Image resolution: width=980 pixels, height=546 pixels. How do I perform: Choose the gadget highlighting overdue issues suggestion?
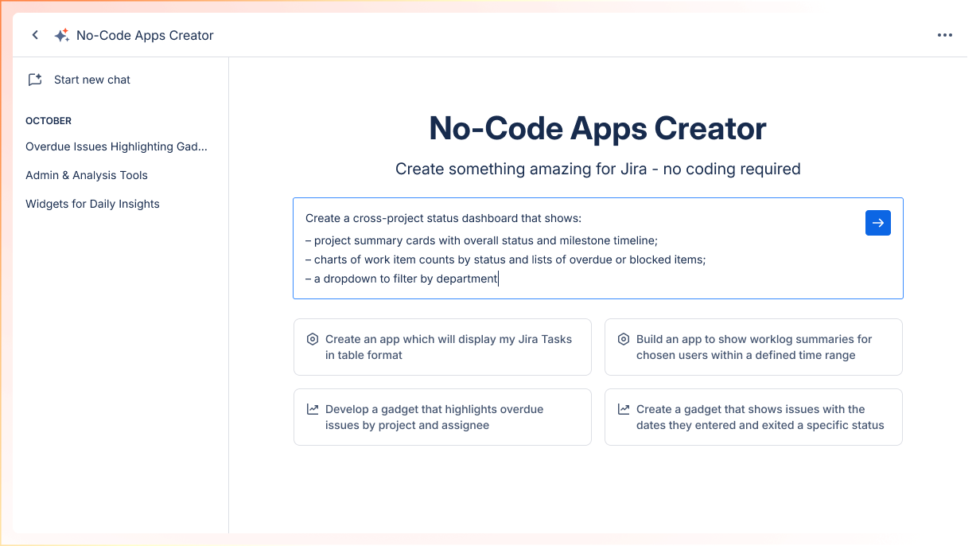pyautogui.click(x=442, y=417)
